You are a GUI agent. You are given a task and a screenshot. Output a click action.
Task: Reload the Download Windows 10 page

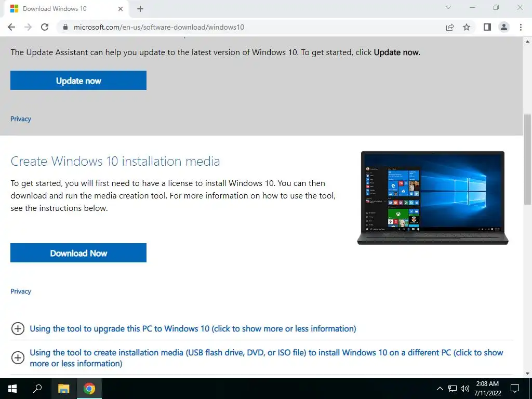coord(45,27)
